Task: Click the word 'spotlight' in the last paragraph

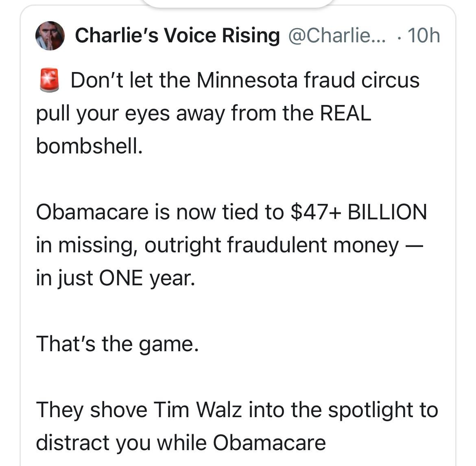Action: 371,410
